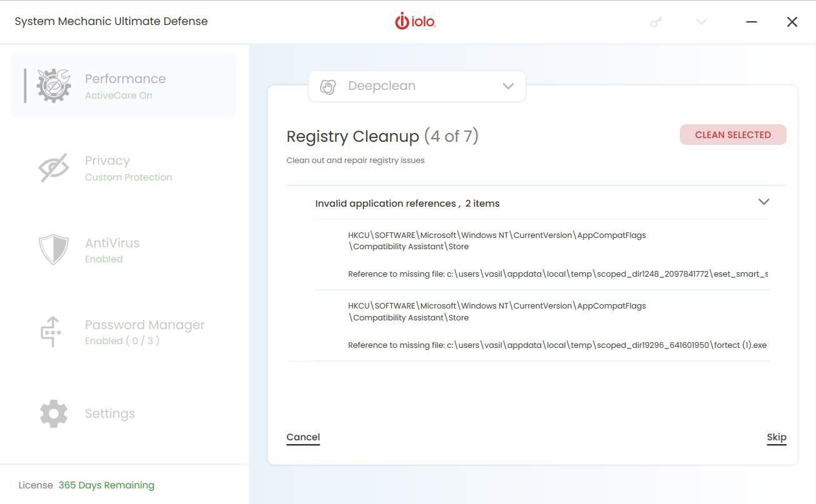
Task: Click the AntiVirus shield icon
Action: [x=54, y=250]
